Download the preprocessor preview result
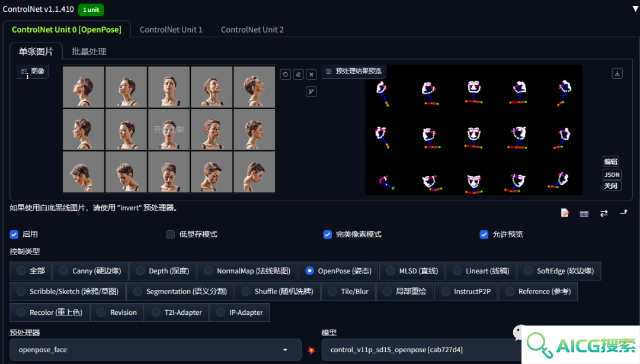Viewport: 640px width, 364px height. (617, 73)
